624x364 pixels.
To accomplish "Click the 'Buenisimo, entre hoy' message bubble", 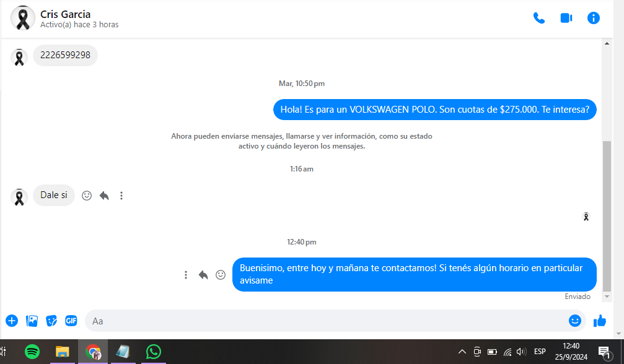I will coord(415,274).
